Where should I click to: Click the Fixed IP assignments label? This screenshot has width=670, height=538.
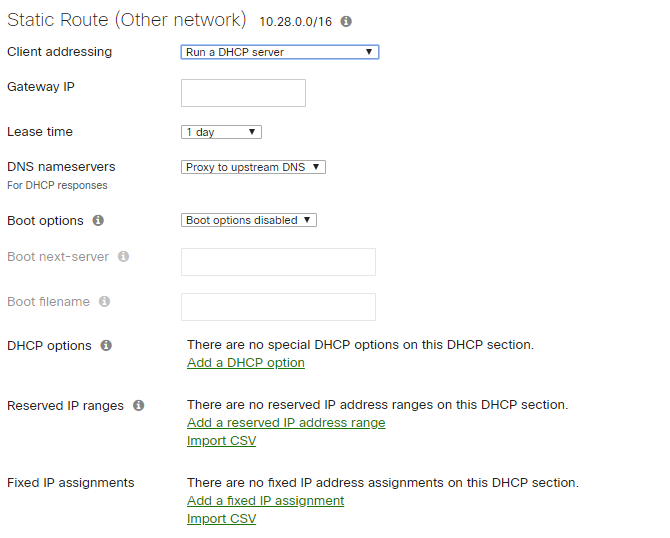click(x=70, y=483)
